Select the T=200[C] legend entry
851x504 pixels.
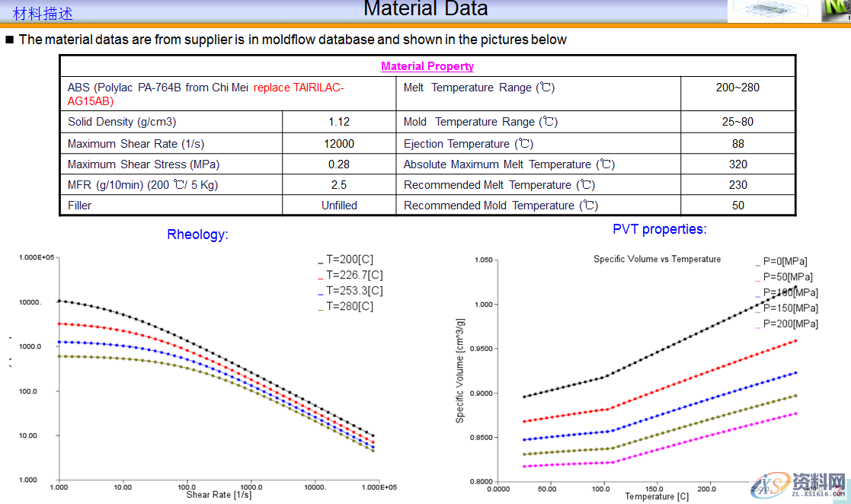coord(349,259)
